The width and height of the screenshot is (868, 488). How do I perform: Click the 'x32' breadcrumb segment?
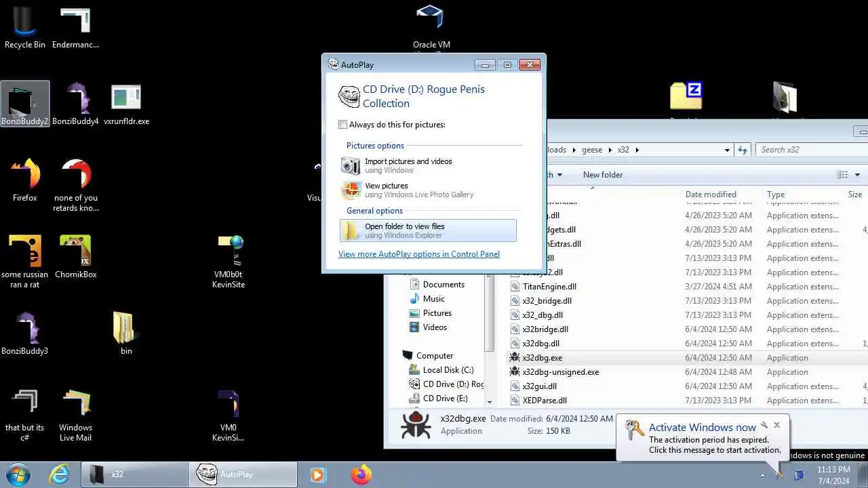[x=624, y=150]
